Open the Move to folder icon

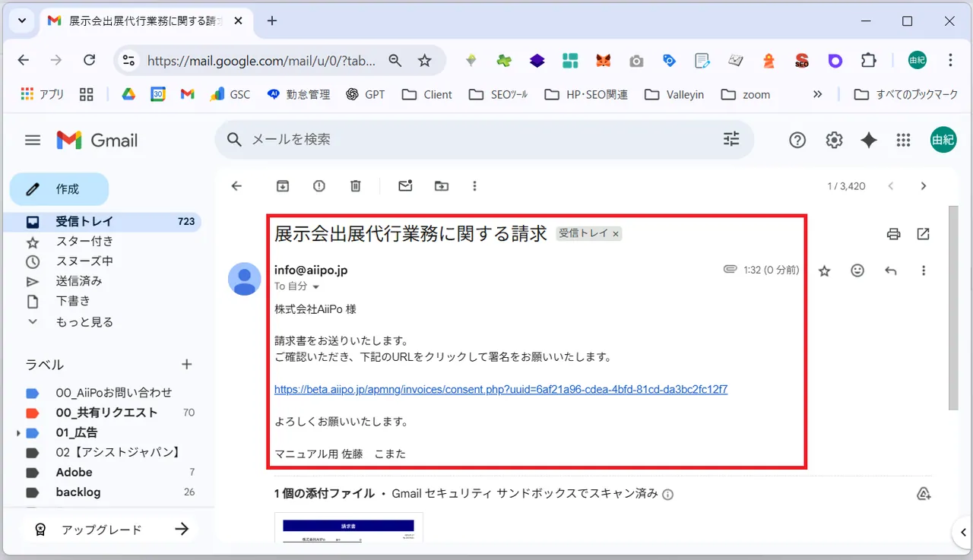(442, 186)
